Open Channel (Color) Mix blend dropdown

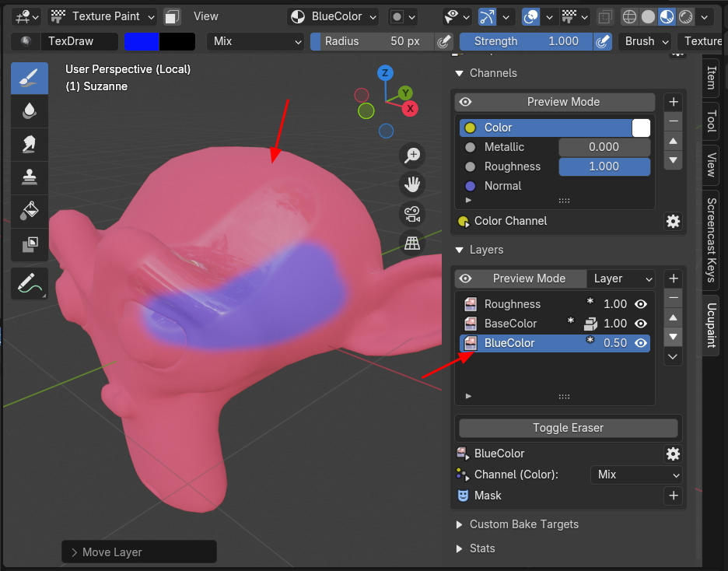636,475
